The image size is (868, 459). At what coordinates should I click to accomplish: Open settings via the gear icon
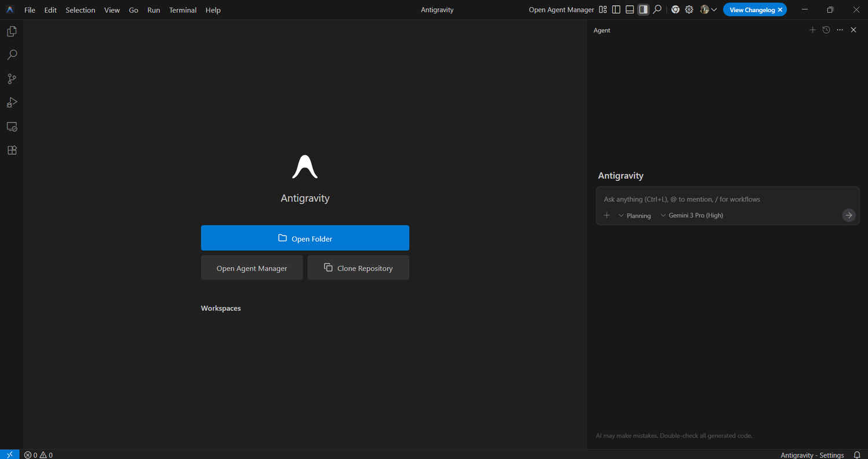coord(689,10)
